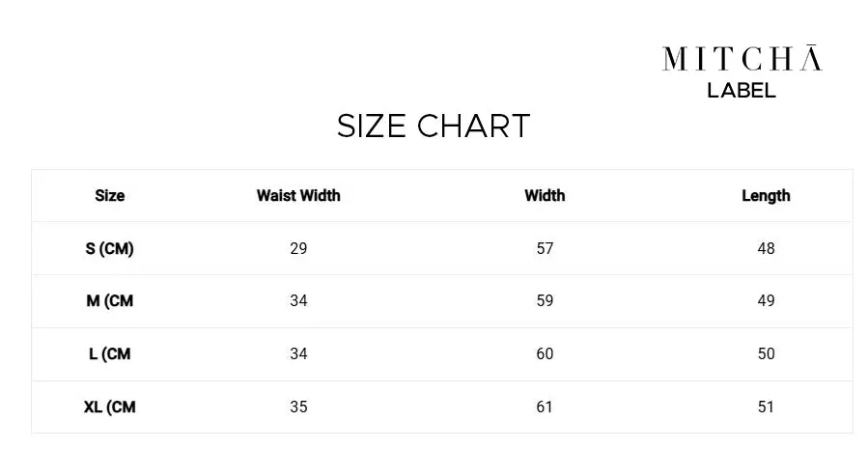Click the XL (CM row label
Screen dimensions: 868x450
pyautogui.click(x=110, y=407)
